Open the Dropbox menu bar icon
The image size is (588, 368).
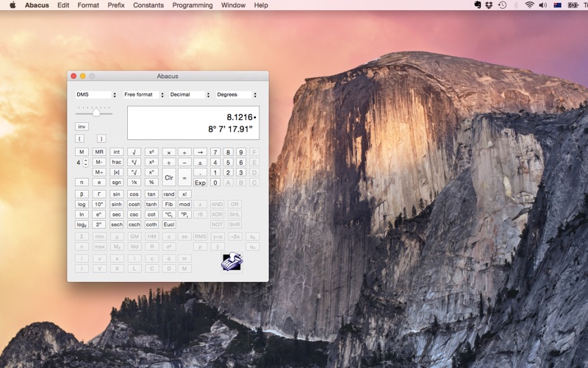[489, 5]
